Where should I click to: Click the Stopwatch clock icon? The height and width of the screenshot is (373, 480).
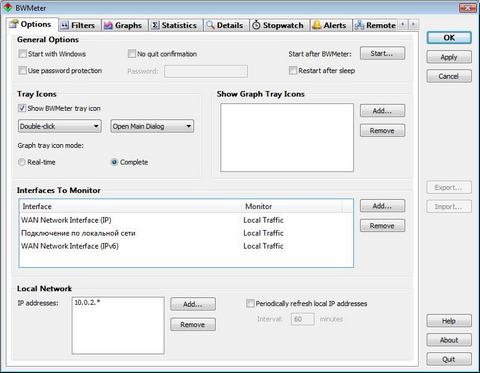[256, 25]
